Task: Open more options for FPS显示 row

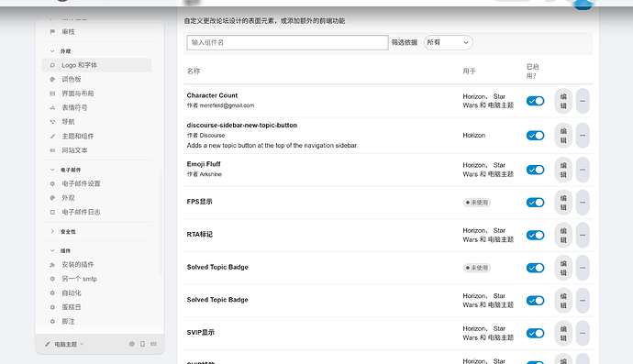Action: click(x=583, y=203)
